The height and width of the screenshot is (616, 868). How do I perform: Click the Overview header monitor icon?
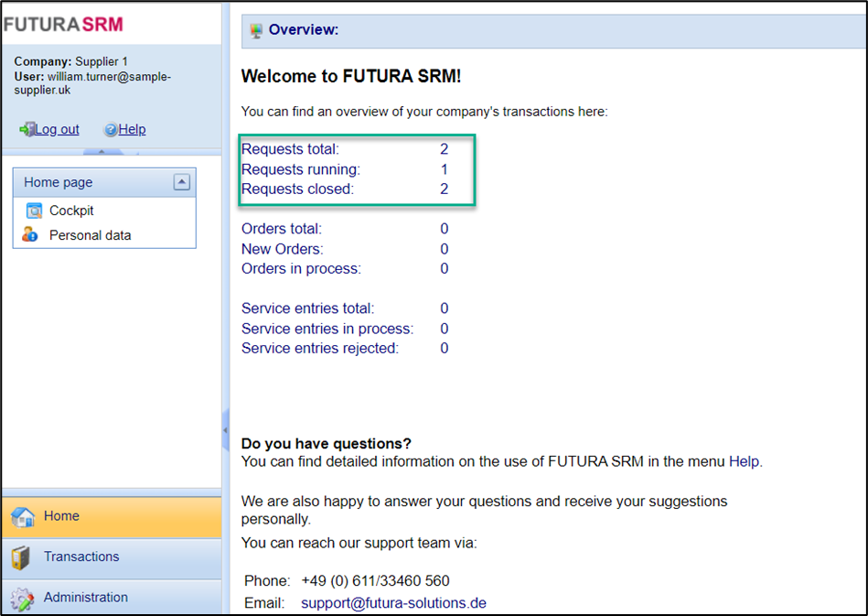click(256, 30)
